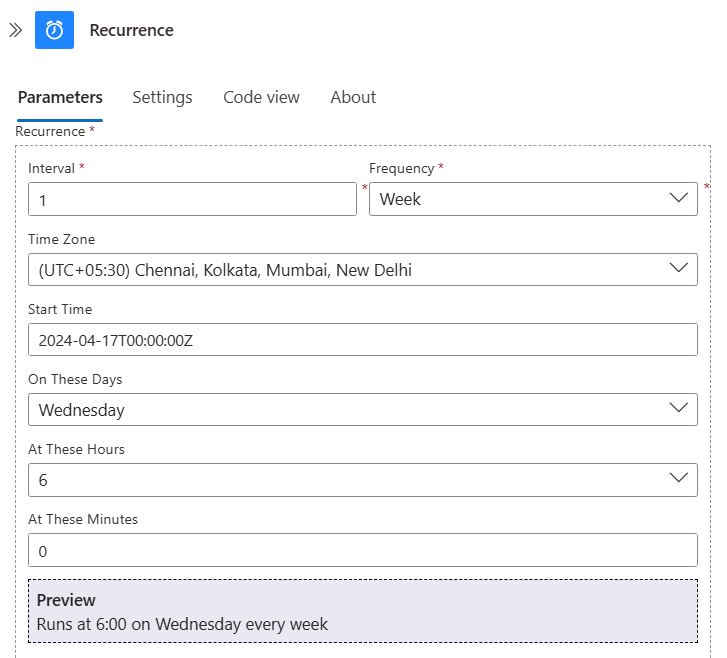Click the selected hour value "6"

click(43, 480)
